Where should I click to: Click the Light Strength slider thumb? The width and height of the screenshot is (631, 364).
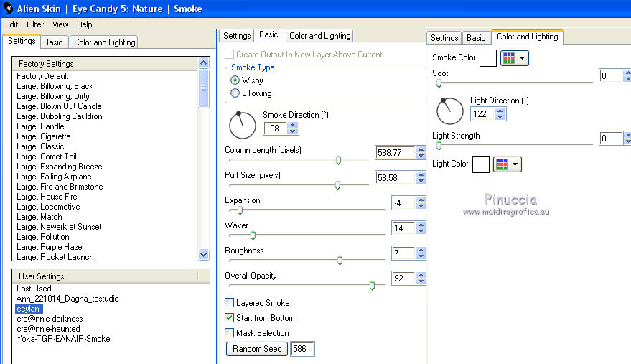[x=439, y=146]
